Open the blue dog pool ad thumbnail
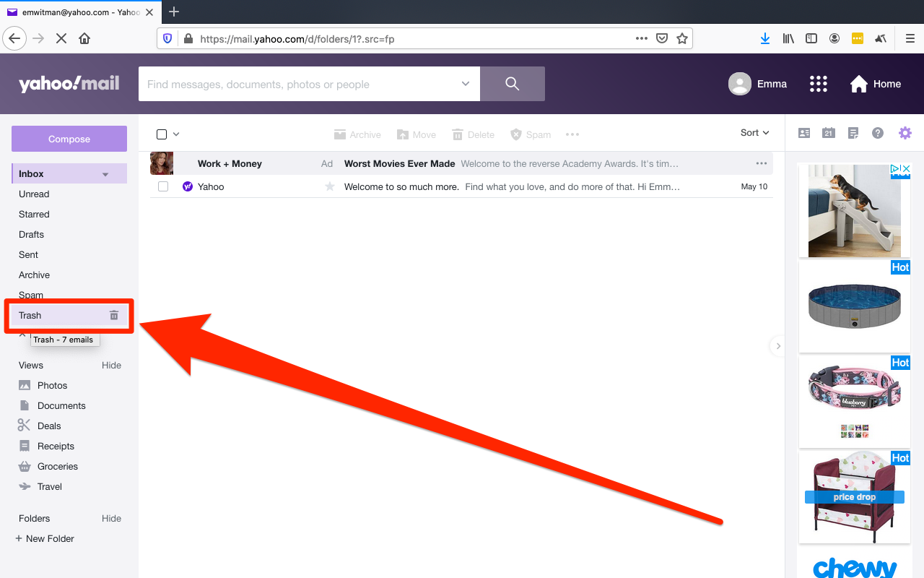 point(855,306)
